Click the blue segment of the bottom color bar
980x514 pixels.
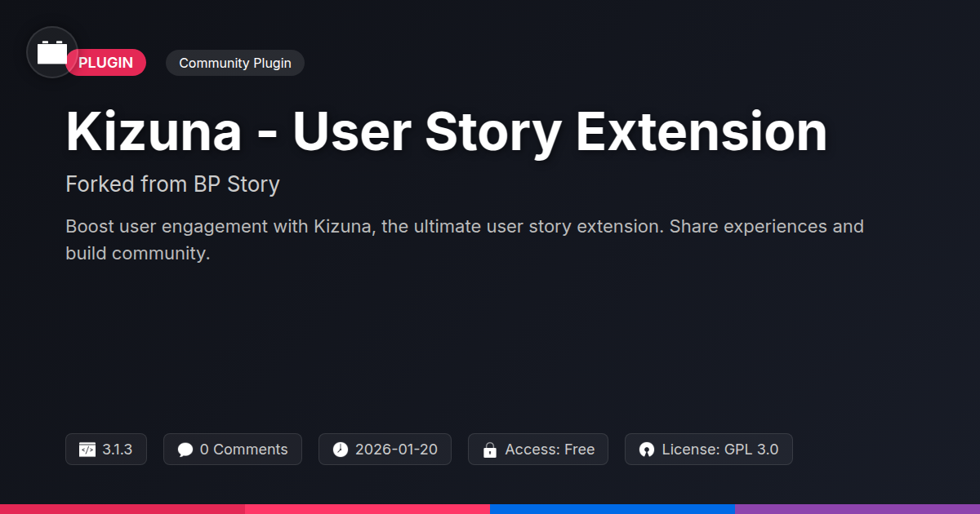[x=612, y=509]
